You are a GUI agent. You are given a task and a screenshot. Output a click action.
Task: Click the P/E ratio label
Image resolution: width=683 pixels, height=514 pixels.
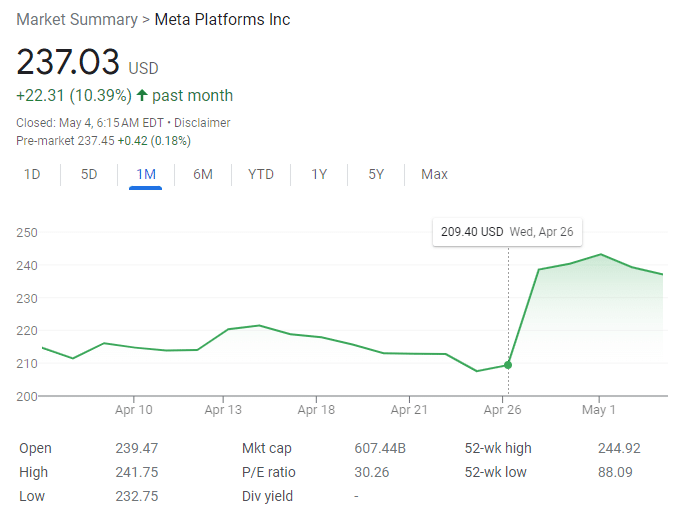point(269,472)
